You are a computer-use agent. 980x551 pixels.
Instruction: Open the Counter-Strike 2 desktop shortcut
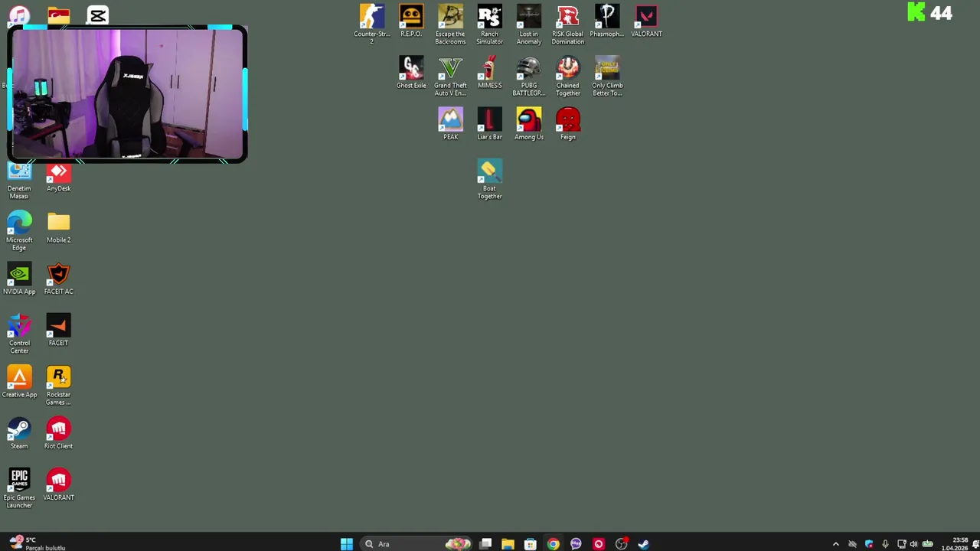point(372,24)
